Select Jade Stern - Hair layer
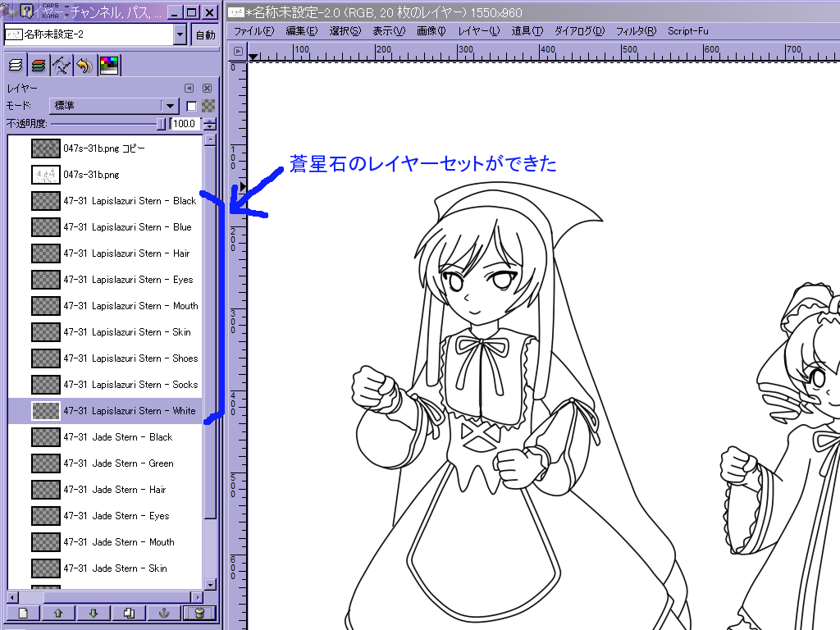The image size is (840, 630). 105,490
